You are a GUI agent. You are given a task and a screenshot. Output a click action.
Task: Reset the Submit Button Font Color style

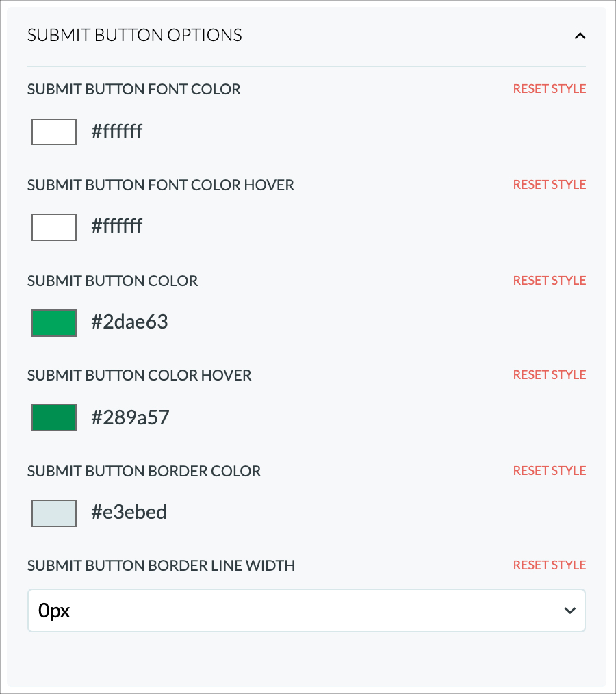tap(549, 88)
